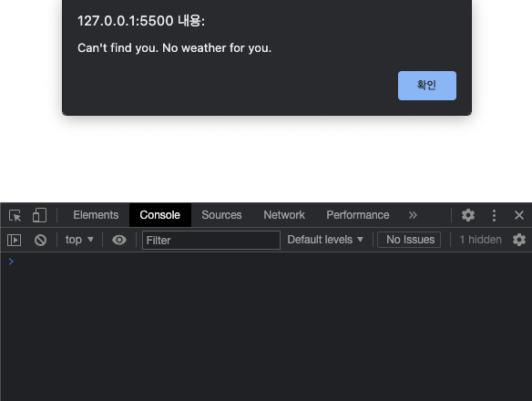The width and height of the screenshot is (532, 401).
Task: Clear the console
Action: click(40, 240)
